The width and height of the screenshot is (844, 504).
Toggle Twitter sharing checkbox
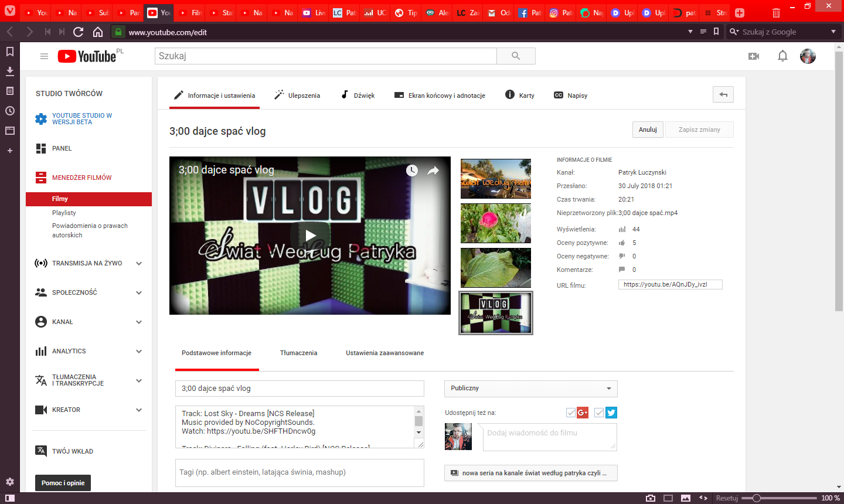[599, 413]
